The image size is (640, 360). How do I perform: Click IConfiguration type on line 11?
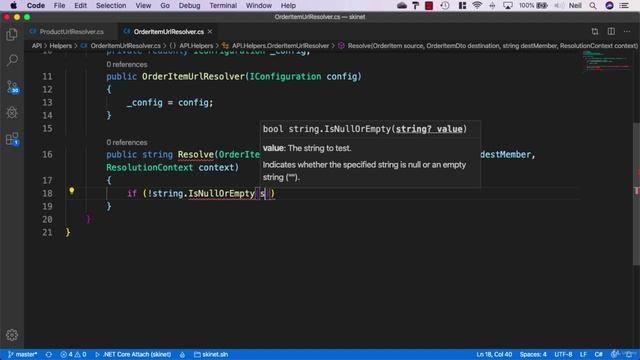coord(285,77)
